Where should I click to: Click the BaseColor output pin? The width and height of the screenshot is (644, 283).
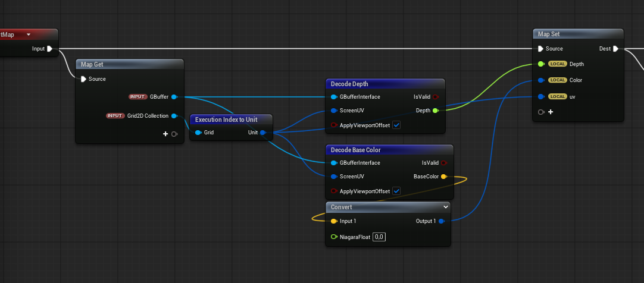point(443,177)
